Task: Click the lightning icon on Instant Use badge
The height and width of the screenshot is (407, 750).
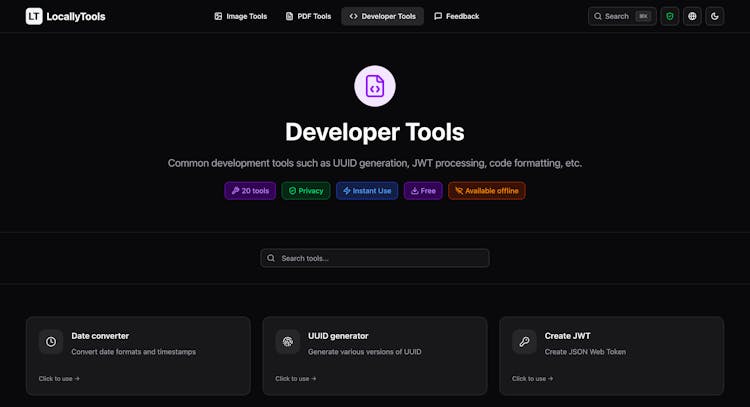Action: click(x=347, y=191)
